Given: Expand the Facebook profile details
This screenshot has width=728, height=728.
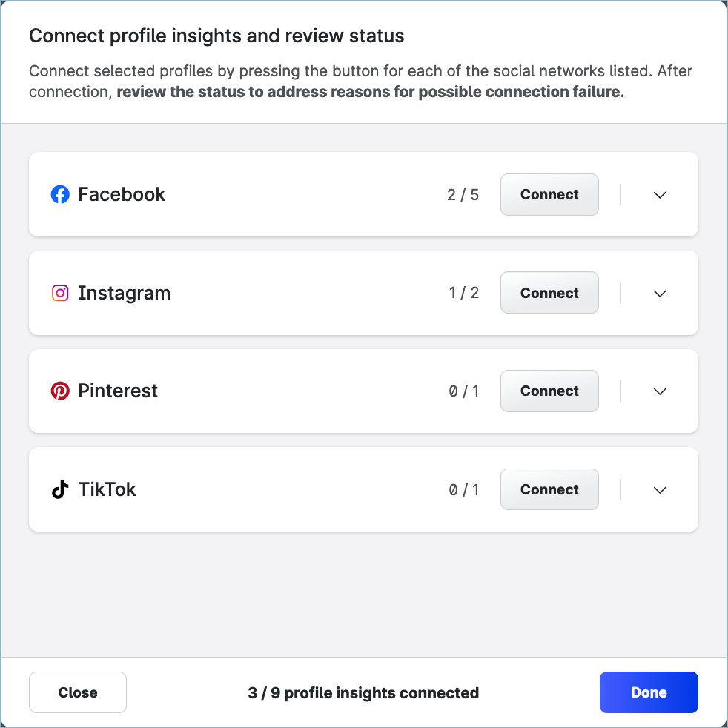Looking at the screenshot, I should point(659,194).
